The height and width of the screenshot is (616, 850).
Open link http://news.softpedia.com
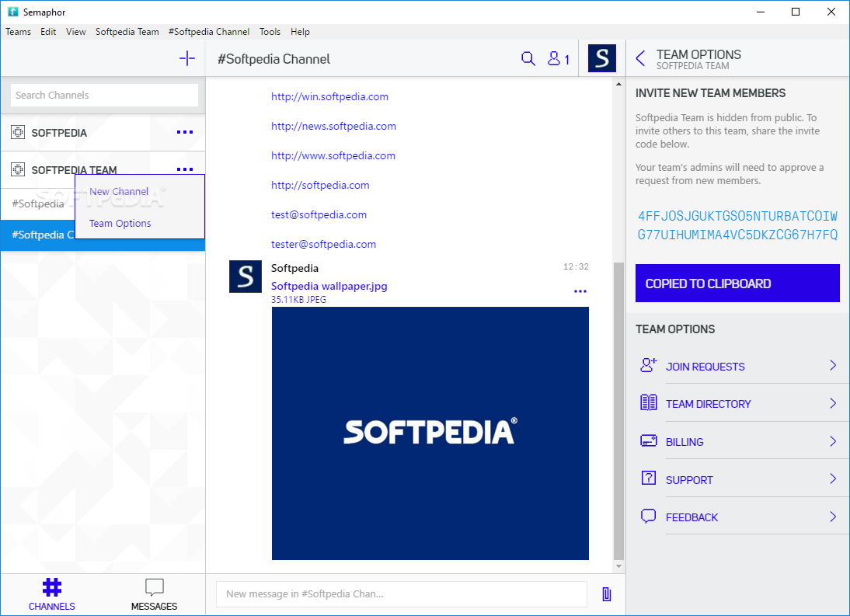pyautogui.click(x=333, y=127)
